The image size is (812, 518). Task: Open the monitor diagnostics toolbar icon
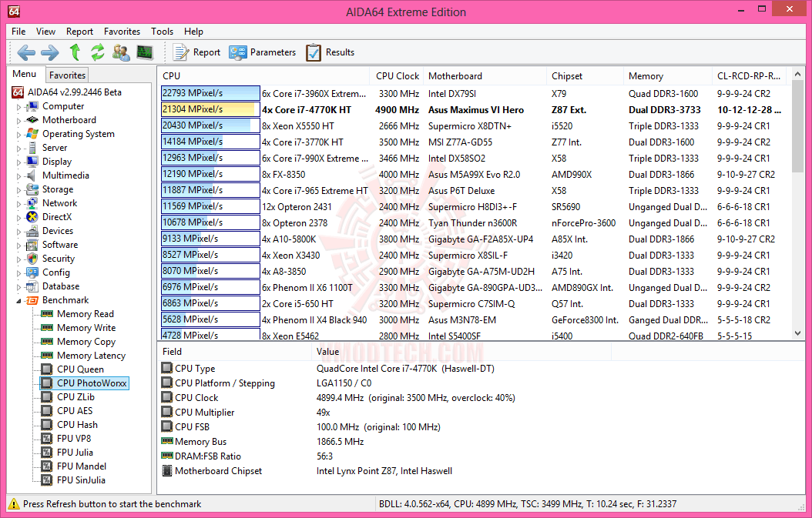(145, 52)
